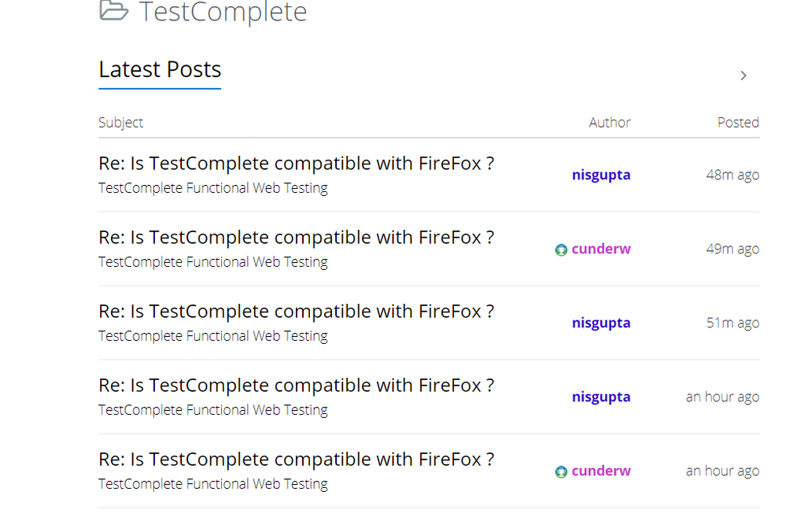Open nisgupta's profile on the hour-old post
The width and height of the screenshot is (786, 532).
[601, 397]
